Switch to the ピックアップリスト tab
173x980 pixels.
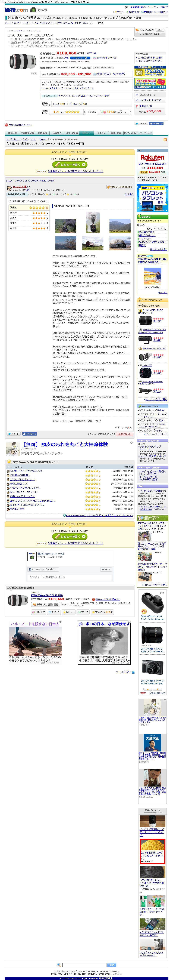(130, 133)
